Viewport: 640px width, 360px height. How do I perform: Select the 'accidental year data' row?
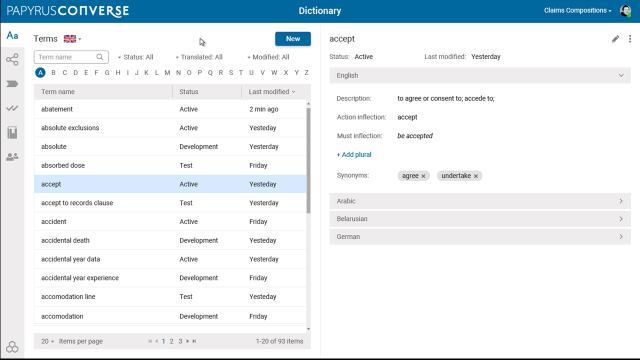(170, 259)
